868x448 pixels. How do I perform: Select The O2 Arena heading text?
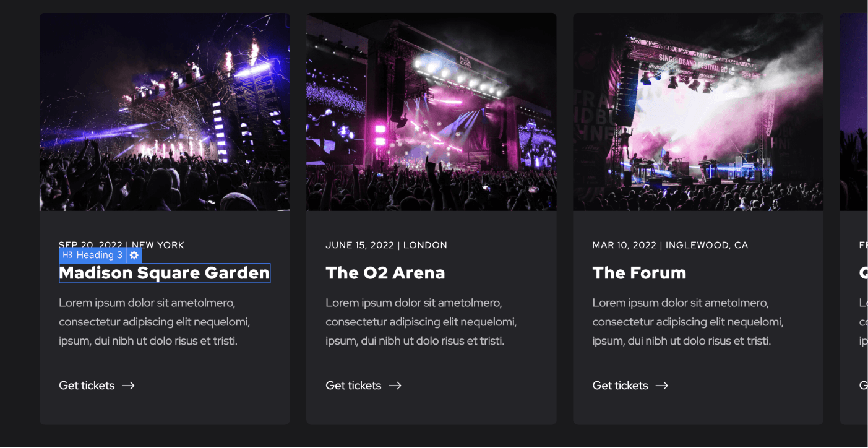click(x=385, y=272)
